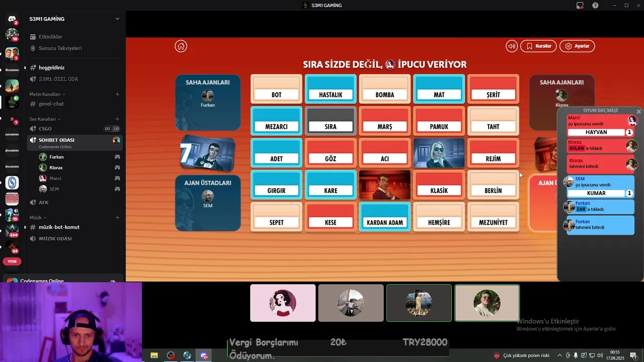Image resolution: width=644 pixels, height=362 pixels.
Task: Pick the MEZUNİYET word card
Action: click(493, 217)
